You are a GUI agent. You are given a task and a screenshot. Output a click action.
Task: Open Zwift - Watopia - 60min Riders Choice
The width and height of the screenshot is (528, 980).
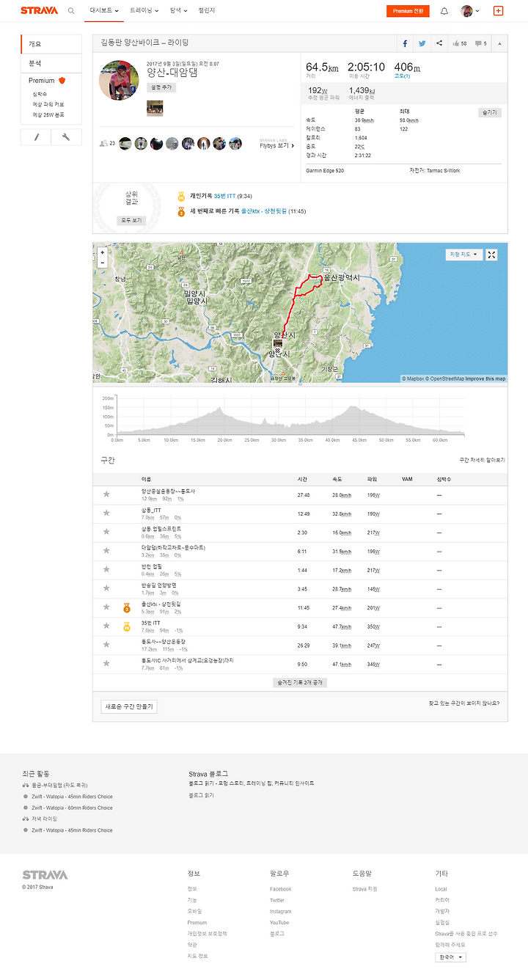(x=72, y=808)
